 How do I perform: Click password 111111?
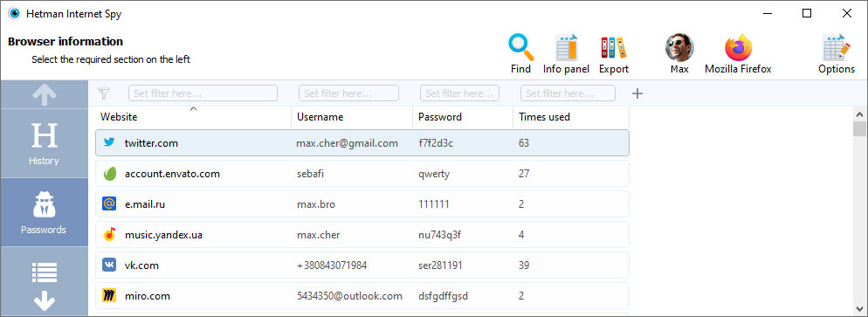(433, 204)
